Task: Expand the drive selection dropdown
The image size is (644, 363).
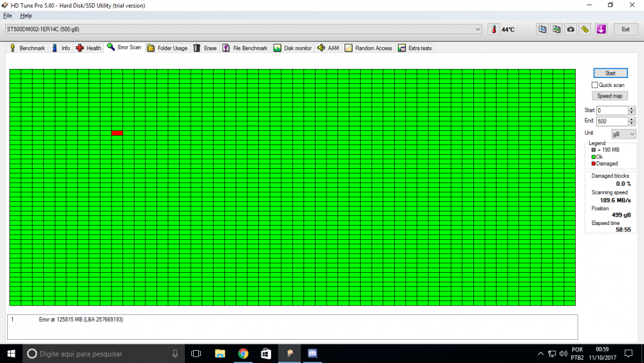Action: [x=477, y=29]
